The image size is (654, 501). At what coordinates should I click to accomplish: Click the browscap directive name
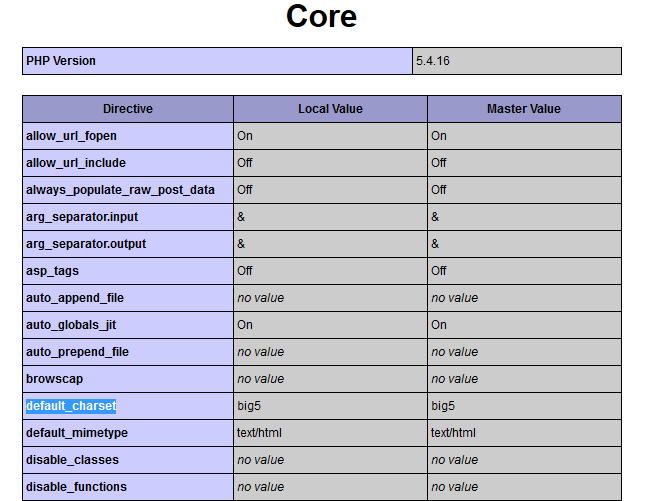53,379
